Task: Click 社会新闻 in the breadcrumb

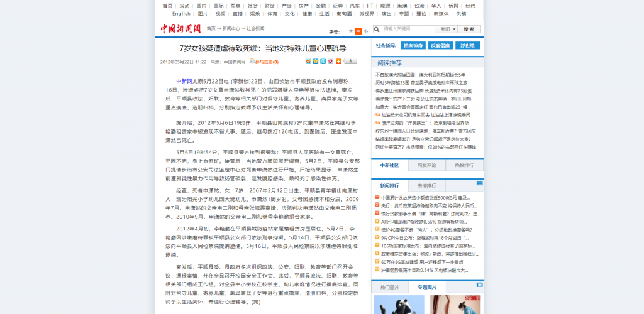Action: point(255,29)
